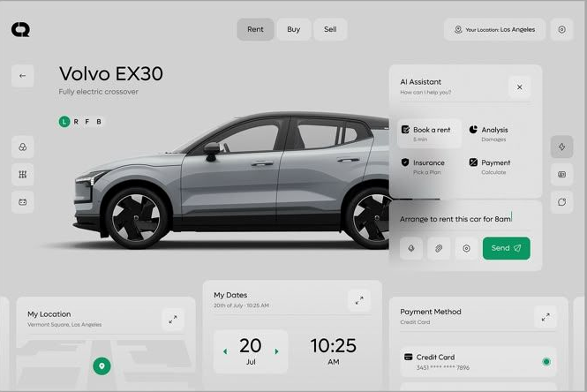Click the lightning bolt icon on right sidebar
The width and height of the screenshot is (587, 392).
click(x=561, y=147)
